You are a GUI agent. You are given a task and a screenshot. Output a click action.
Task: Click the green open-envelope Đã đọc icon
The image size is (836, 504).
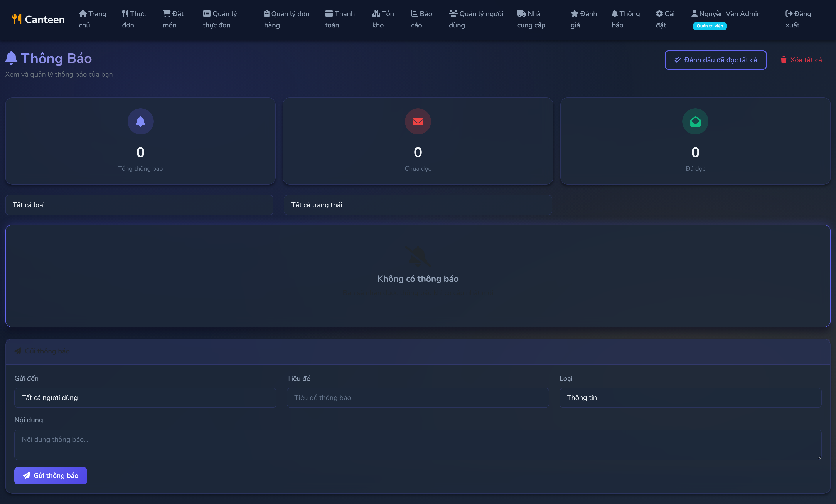(695, 121)
